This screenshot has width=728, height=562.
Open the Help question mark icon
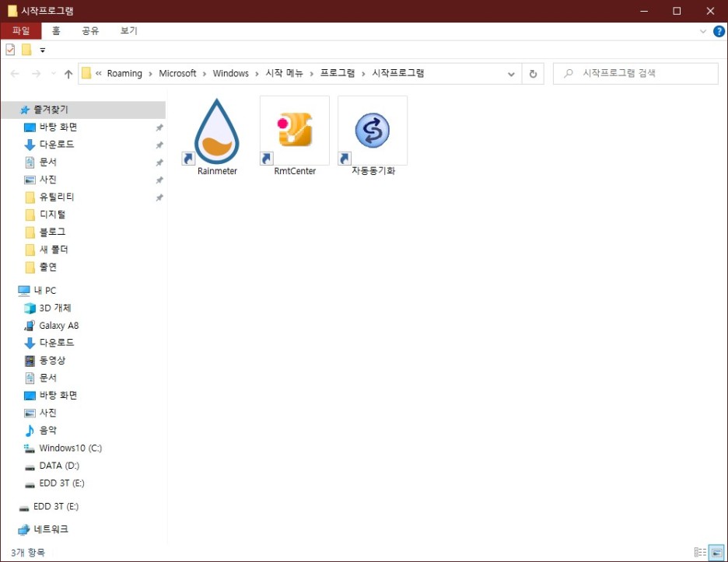pyautogui.click(x=719, y=32)
